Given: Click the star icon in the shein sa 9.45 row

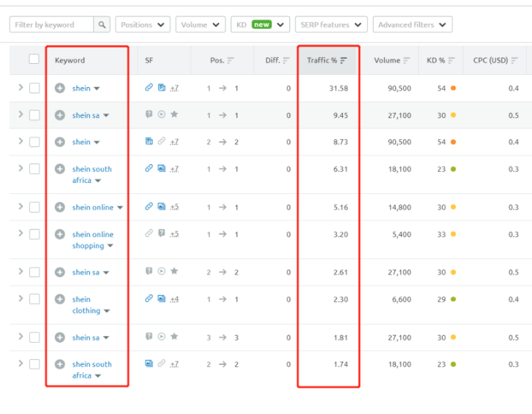Looking at the screenshot, I should (174, 114).
